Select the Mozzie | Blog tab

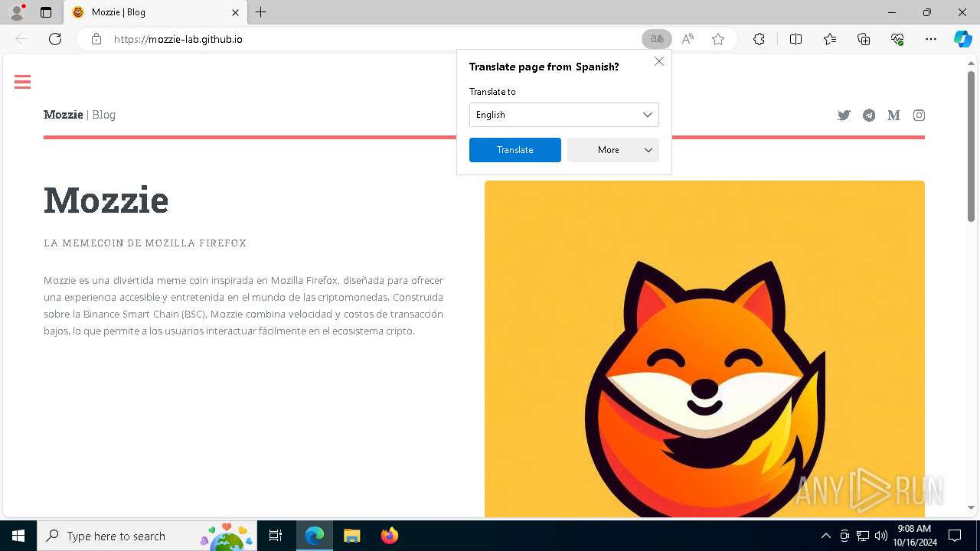coord(155,12)
